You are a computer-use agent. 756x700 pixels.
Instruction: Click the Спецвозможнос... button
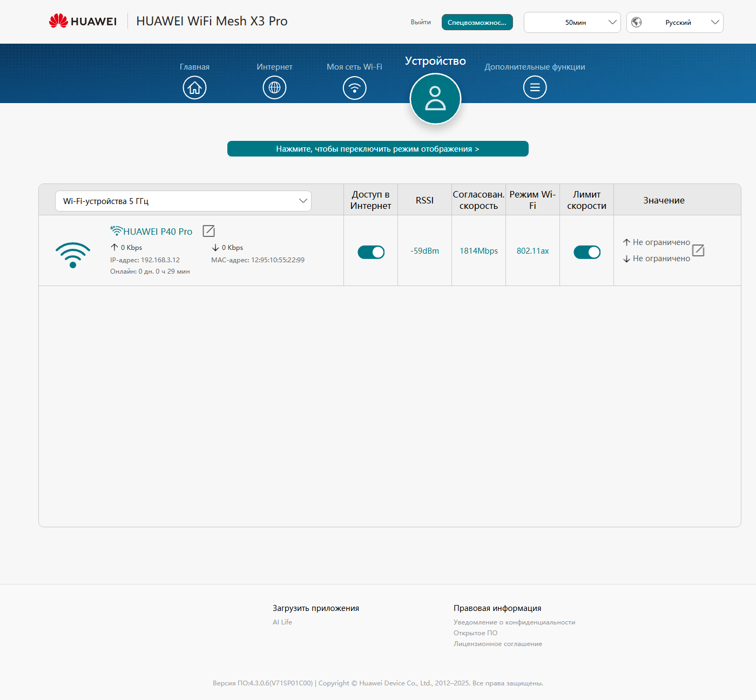pos(477,22)
